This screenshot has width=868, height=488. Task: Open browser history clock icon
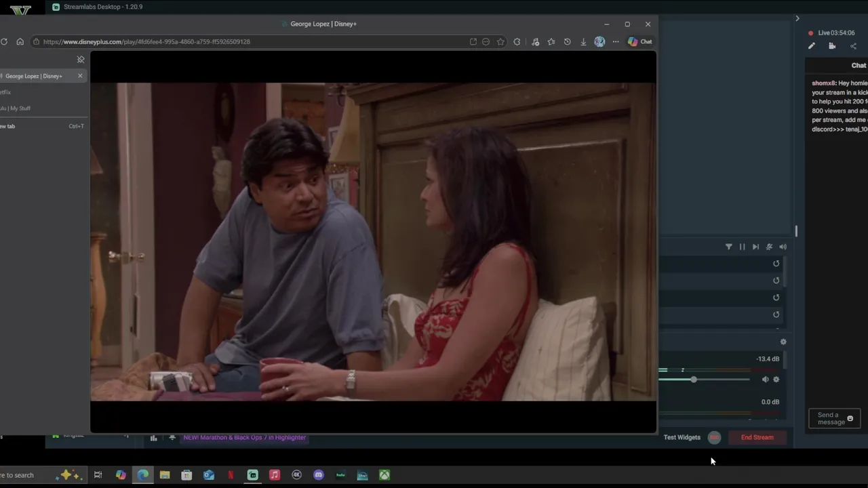click(568, 41)
